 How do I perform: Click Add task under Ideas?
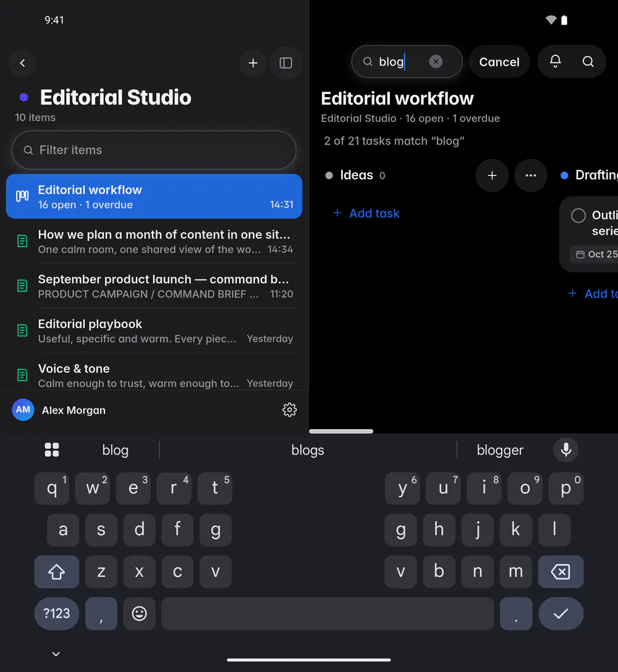[366, 213]
